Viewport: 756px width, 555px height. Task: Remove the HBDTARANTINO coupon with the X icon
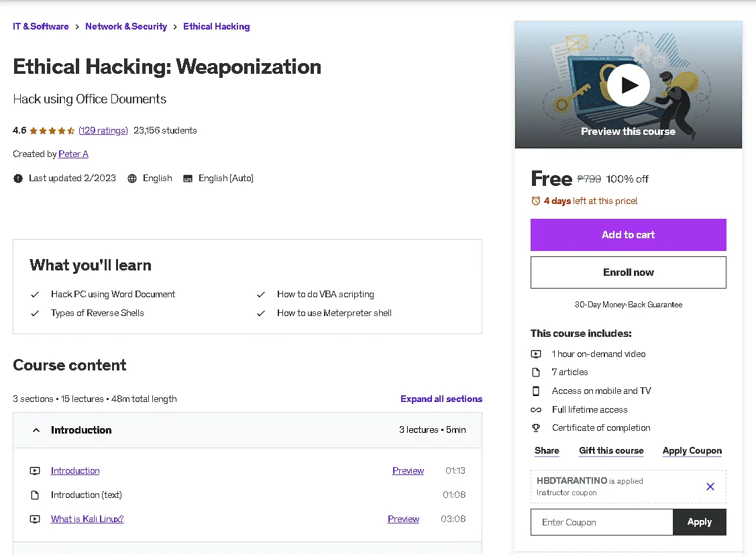(x=710, y=487)
